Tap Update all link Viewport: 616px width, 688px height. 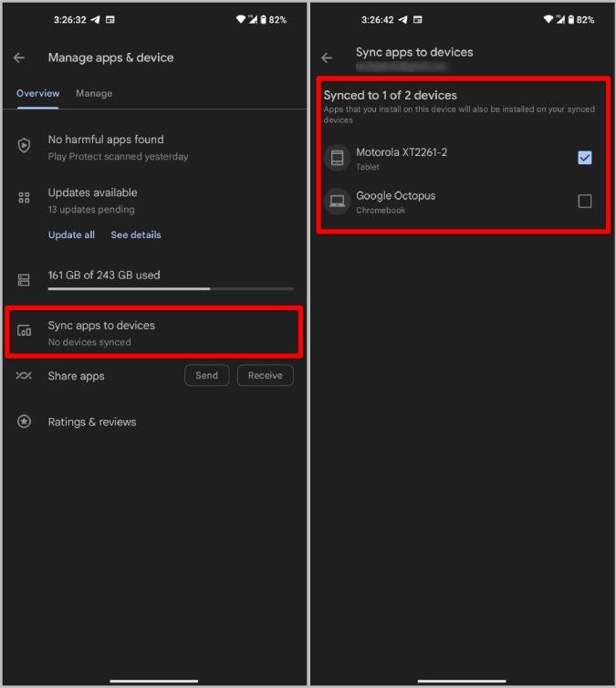(x=71, y=235)
